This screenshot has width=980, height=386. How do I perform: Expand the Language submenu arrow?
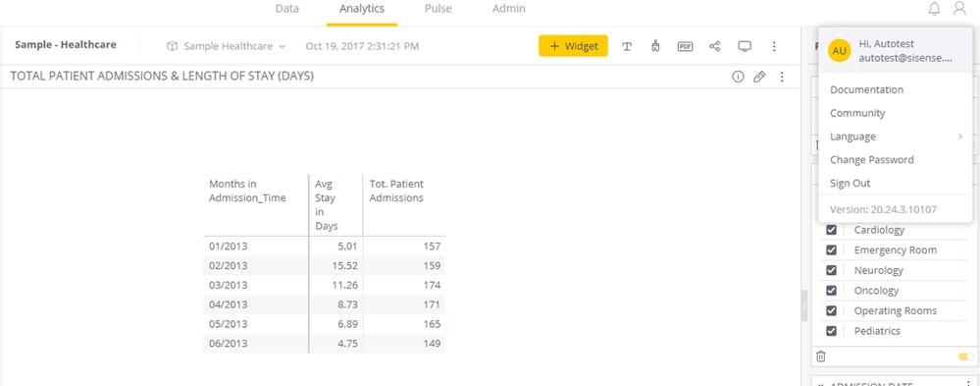960,137
